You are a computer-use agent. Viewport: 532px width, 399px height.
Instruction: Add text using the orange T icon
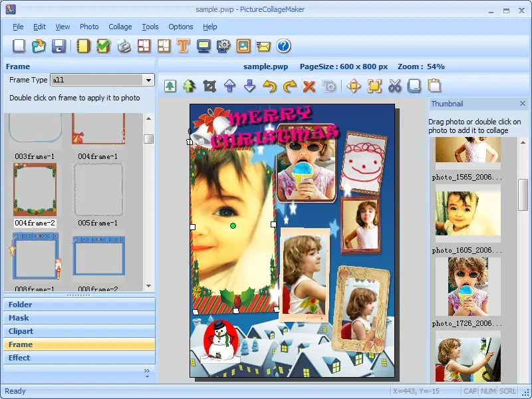click(x=184, y=46)
